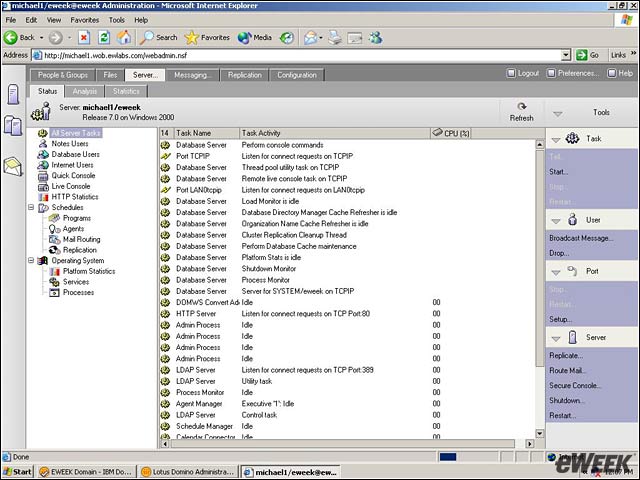Click the History icon in toolbar

tap(287, 38)
